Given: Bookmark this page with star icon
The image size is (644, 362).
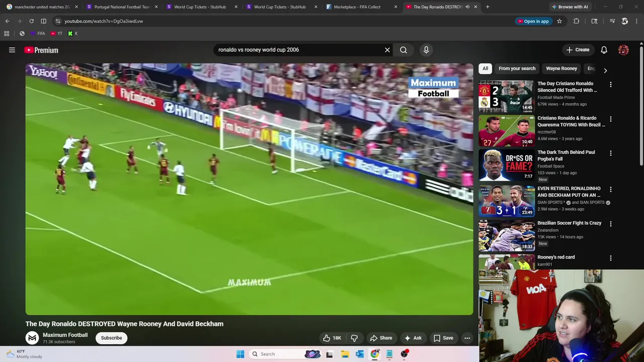Looking at the screenshot, I should click(559, 21).
